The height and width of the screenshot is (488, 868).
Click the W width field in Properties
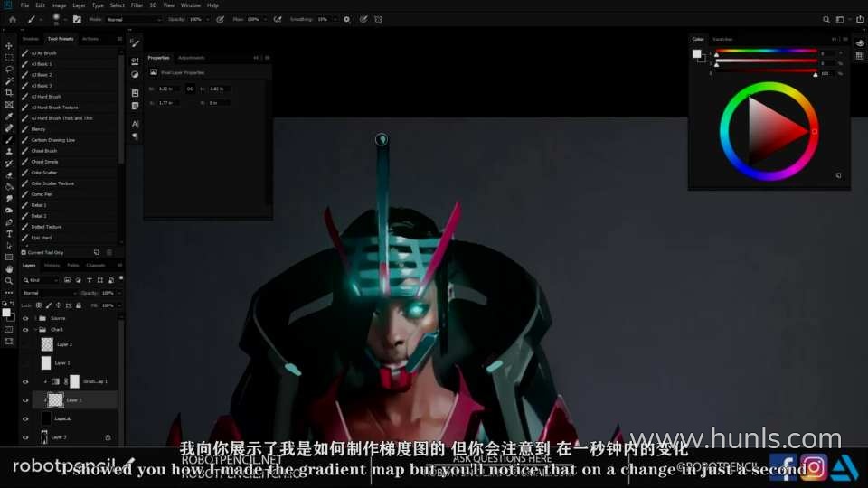coord(168,89)
